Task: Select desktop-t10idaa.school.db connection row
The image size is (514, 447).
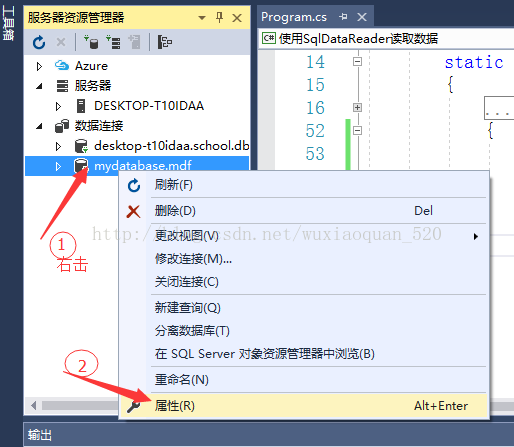Action: coord(137,146)
